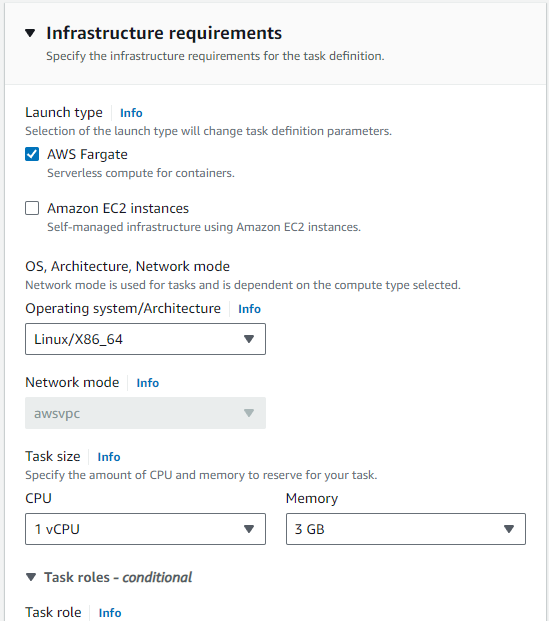Collapse the Task roles conditional section
Screen dimensions: 549x621
31,577
